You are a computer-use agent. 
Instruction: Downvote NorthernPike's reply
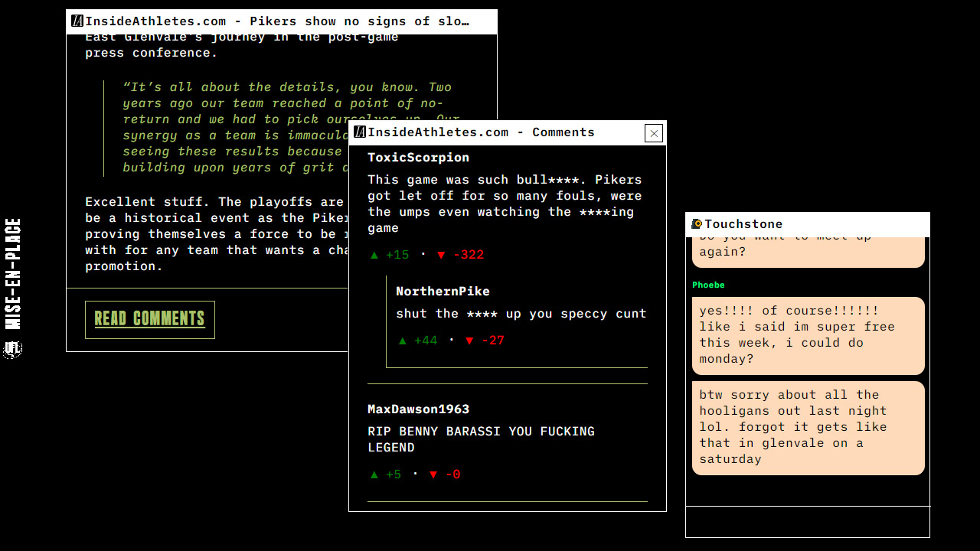coord(469,341)
